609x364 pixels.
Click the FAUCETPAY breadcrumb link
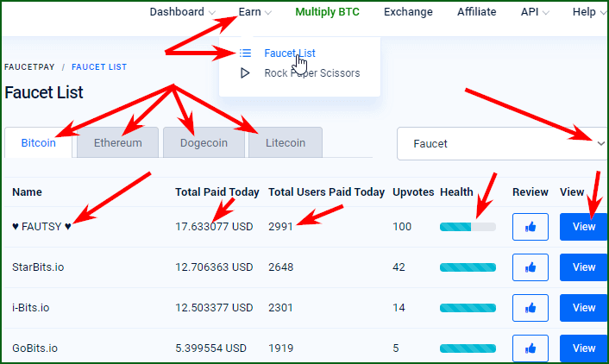[x=29, y=66]
